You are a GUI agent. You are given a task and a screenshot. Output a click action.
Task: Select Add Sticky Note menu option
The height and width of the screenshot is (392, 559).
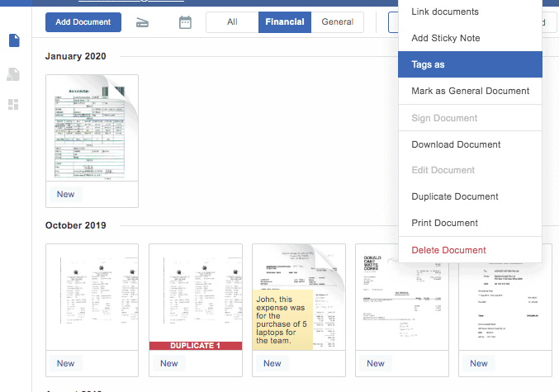445,39
